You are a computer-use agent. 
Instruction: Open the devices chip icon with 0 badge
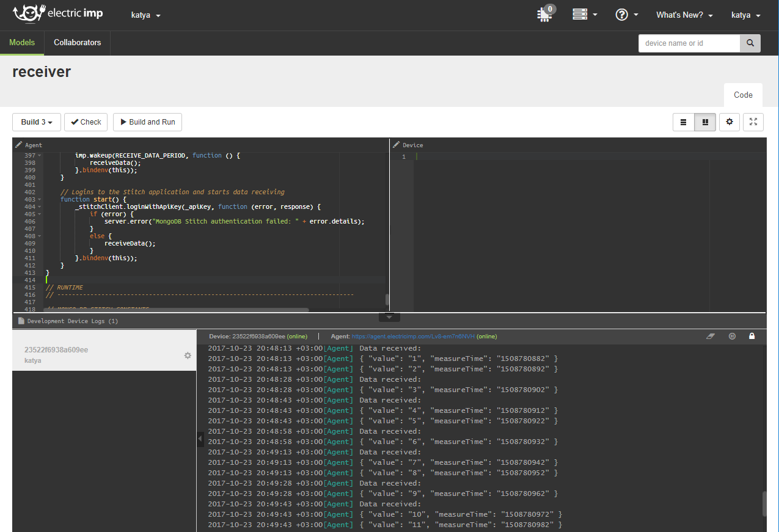click(546, 14)
